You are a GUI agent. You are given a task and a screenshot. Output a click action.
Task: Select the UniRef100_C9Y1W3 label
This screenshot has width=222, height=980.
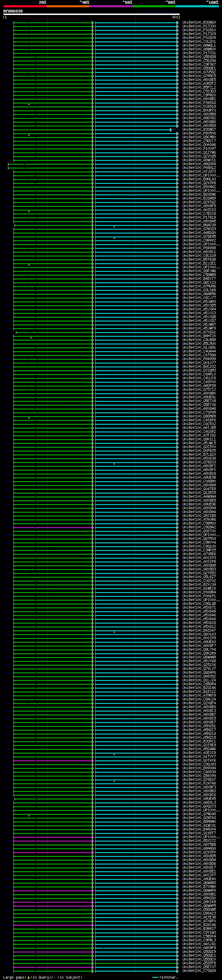tap(199, 932)
